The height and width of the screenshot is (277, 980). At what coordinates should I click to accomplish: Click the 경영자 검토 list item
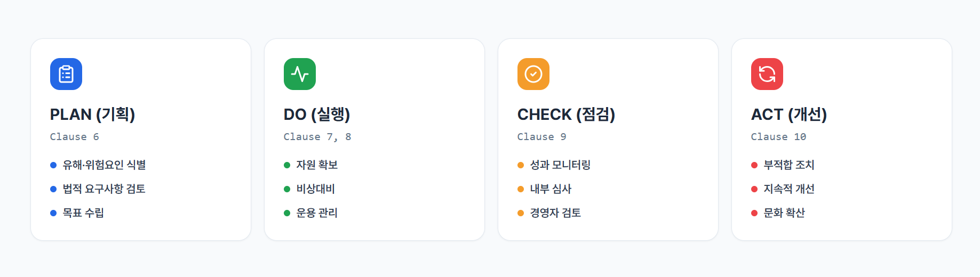pos(555,213)
